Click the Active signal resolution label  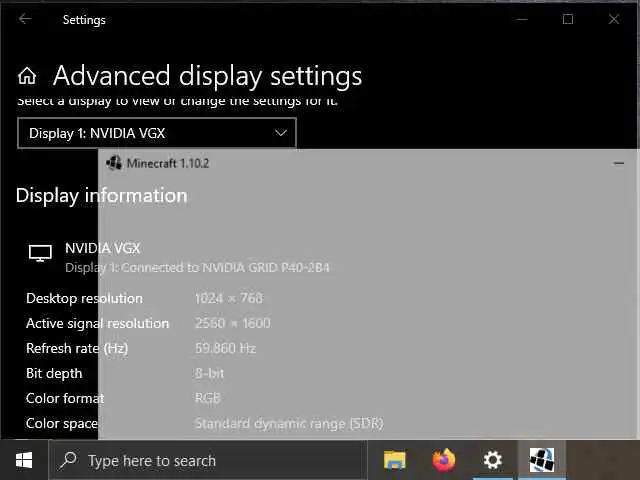tap(97, 323)
